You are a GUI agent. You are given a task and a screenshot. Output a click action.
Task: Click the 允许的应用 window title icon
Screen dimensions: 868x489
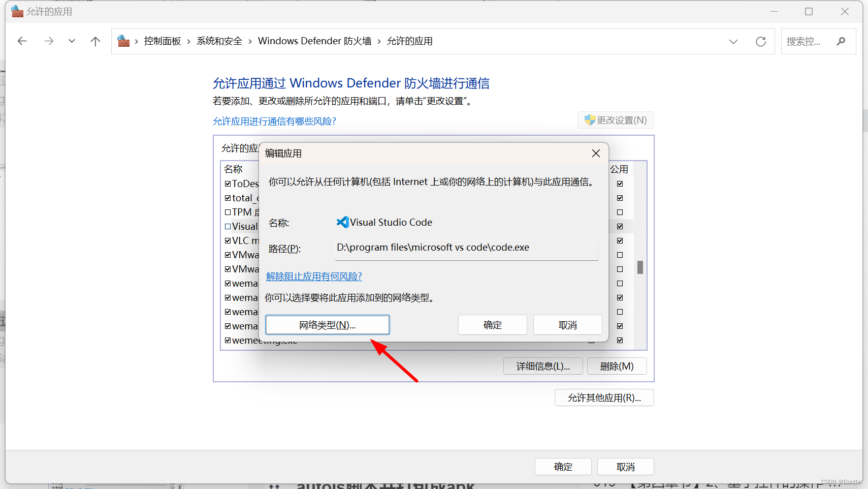(x=17, y=11)
